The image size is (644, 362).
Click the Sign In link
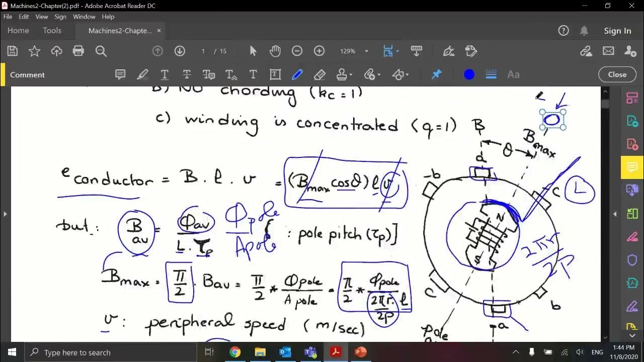[x=617, y=31]
